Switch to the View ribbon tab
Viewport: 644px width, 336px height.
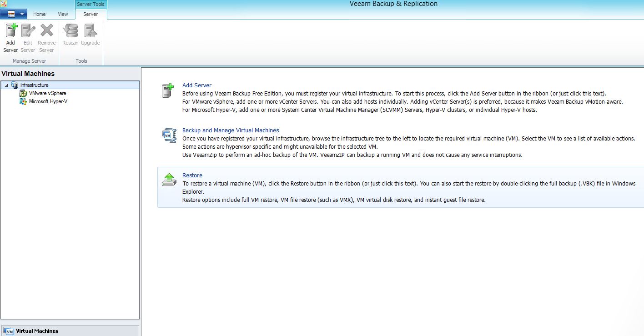point(63,14)
